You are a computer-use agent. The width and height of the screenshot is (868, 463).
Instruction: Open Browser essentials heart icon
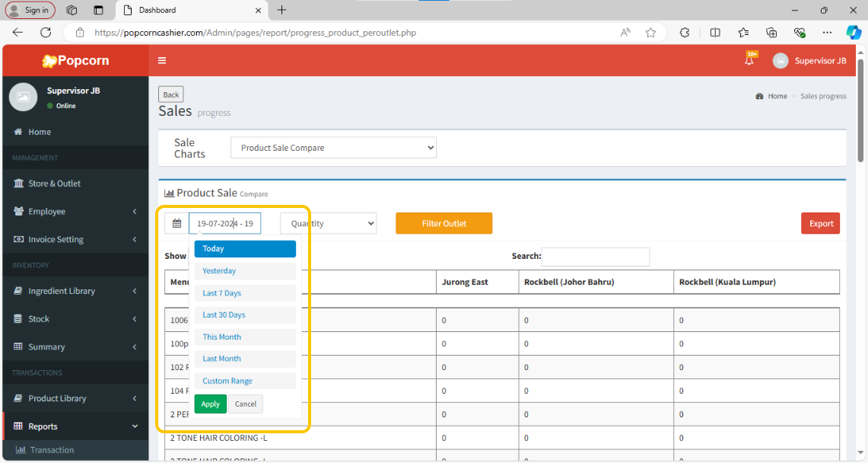800,33
